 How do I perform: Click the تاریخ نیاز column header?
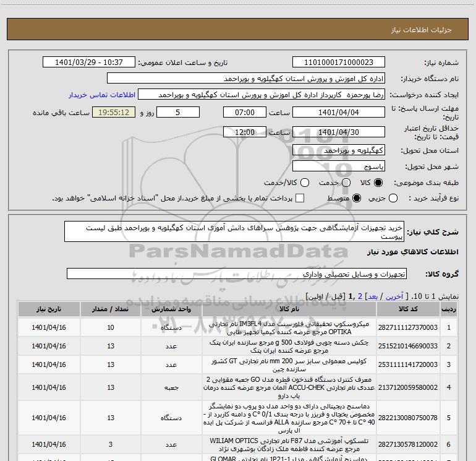49,309
